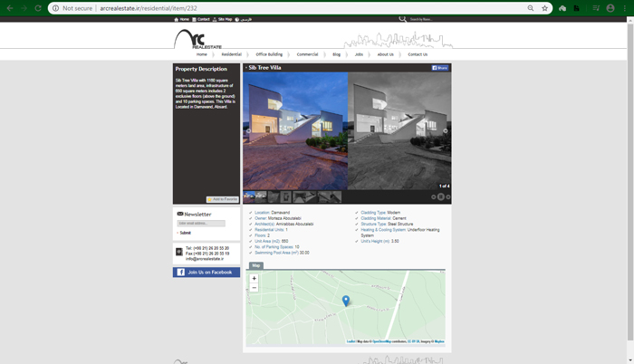View site info via the Not secure icon

click(55, 8)
